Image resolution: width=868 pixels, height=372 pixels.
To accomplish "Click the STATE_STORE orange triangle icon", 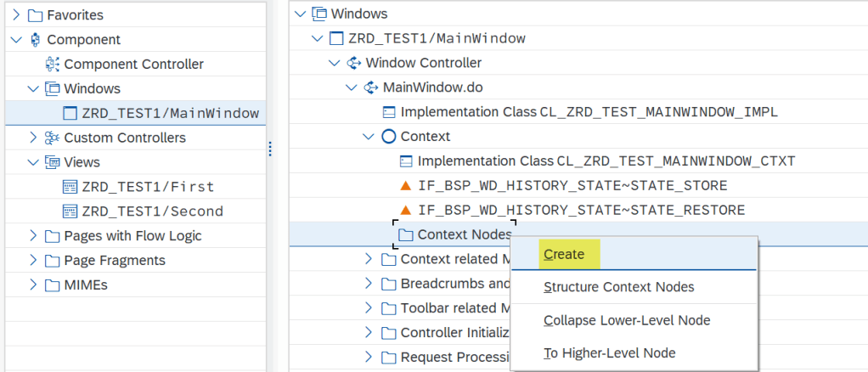I will click(406, 185).
